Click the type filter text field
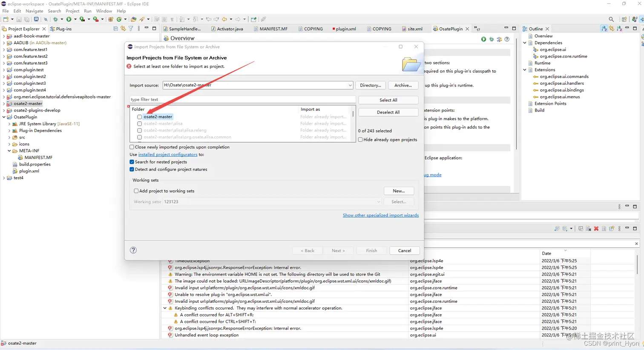Screen dimensions: 644x350 pos(242,100)
